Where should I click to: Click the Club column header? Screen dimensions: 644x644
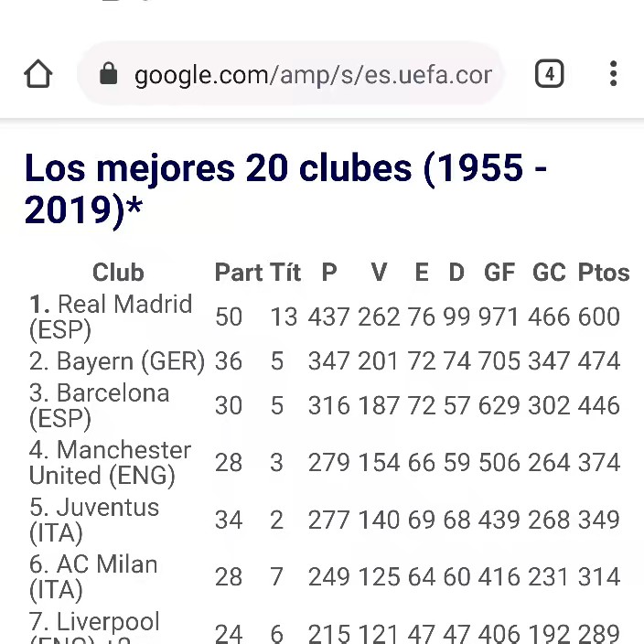pyautogui.click(x=118, y=273)
